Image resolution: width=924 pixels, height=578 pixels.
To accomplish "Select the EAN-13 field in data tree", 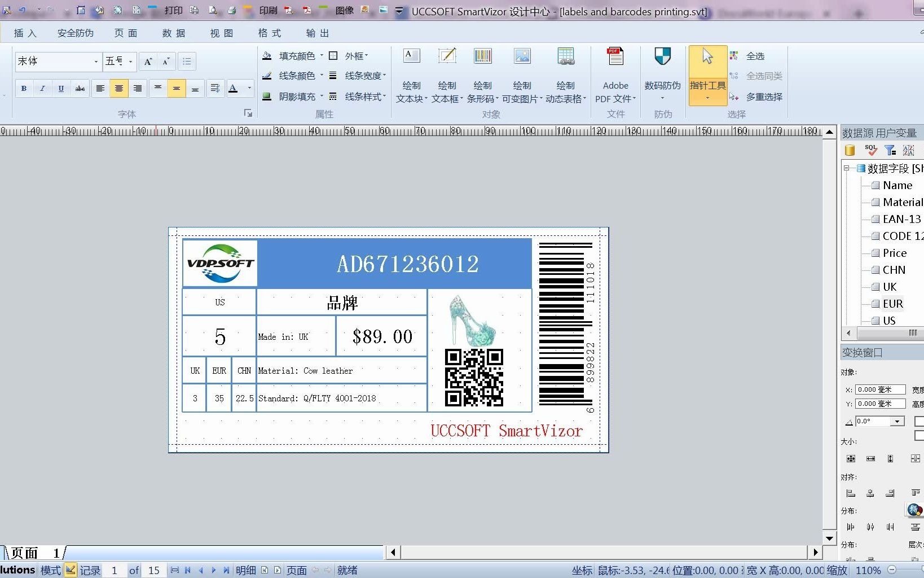I will [901, 219].
